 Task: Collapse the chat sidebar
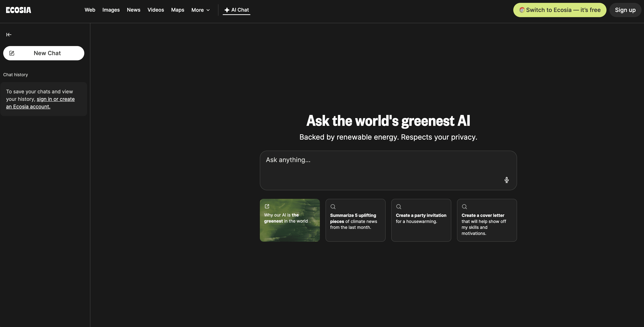(x=9, y=34)
